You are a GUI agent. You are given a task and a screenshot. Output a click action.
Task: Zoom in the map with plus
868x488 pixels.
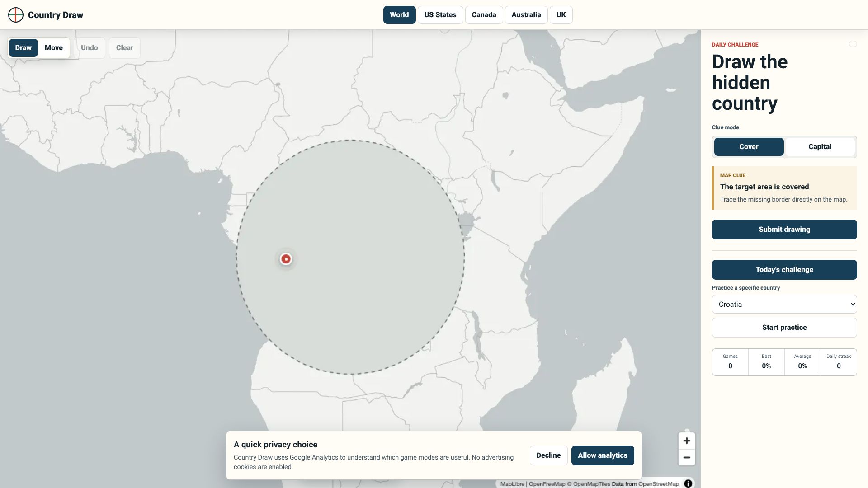point(686,441)
